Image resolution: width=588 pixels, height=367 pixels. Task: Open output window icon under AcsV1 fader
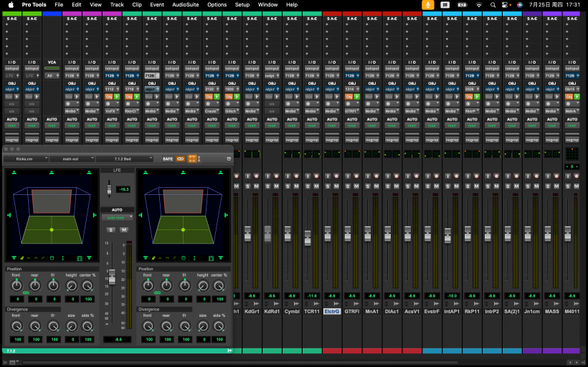417,304
